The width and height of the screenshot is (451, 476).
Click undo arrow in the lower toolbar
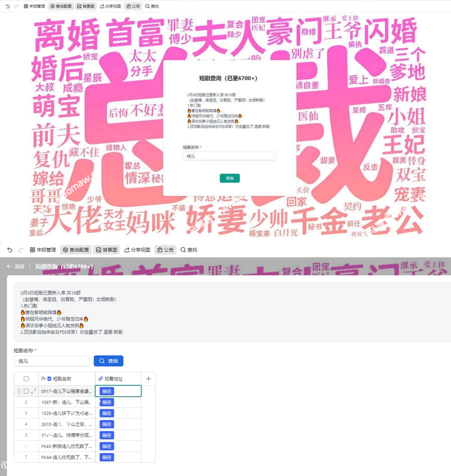coord(10,250)
